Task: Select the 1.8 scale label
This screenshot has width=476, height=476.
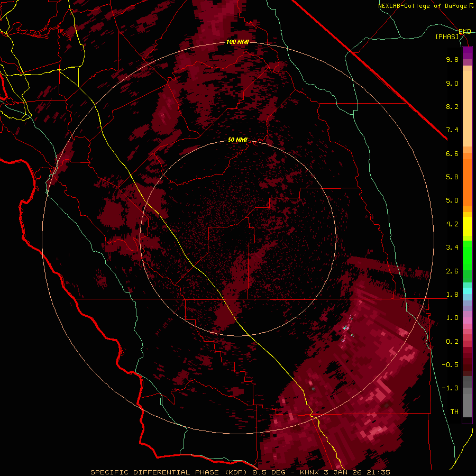Action: [x=452, y=295]
